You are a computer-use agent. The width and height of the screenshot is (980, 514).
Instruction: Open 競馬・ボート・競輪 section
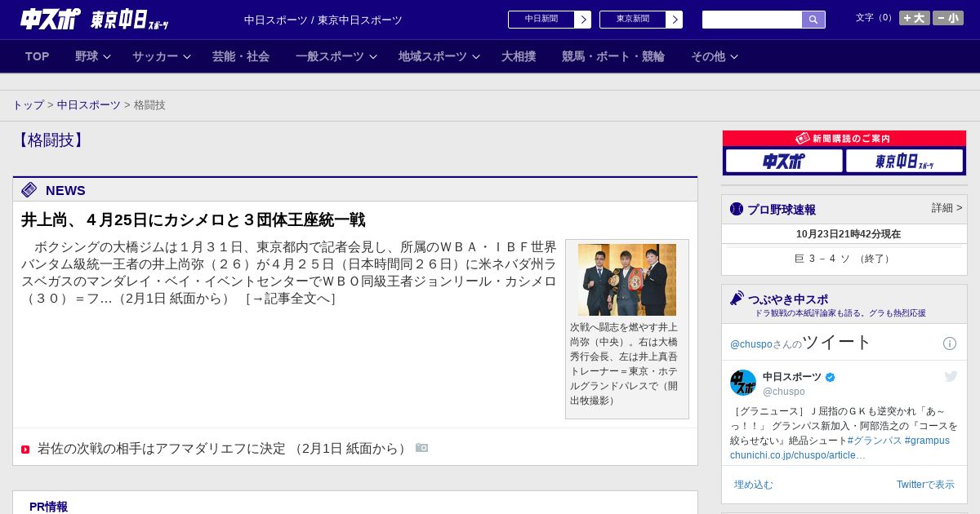pyautogui.click(x=613, y=56)
